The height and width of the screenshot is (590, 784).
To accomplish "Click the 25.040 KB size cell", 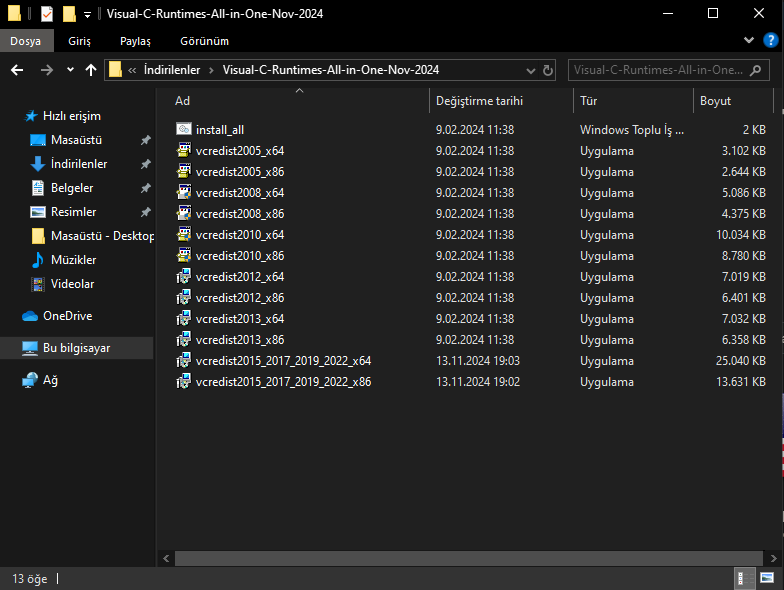I will click(740, 360).
